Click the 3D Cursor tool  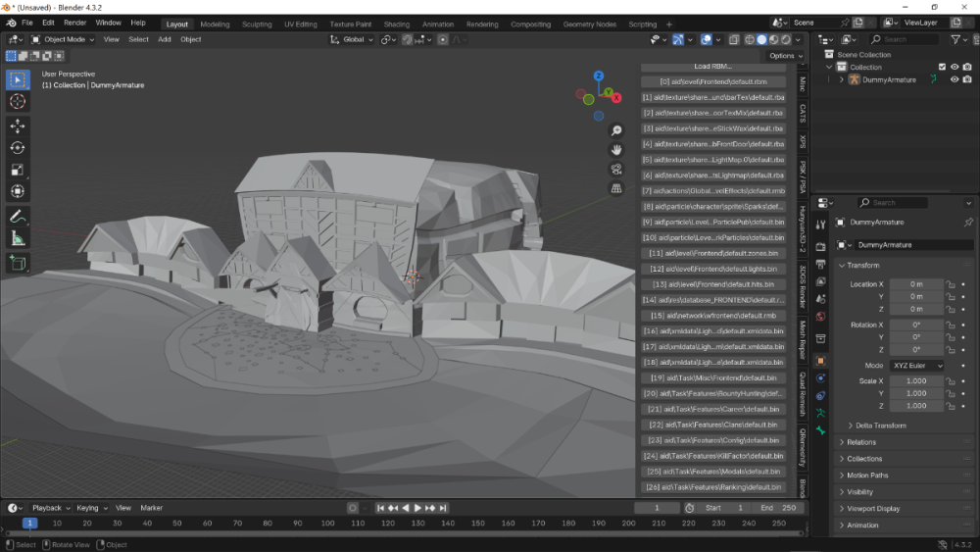pyautogui.click(x=18, y=102)
